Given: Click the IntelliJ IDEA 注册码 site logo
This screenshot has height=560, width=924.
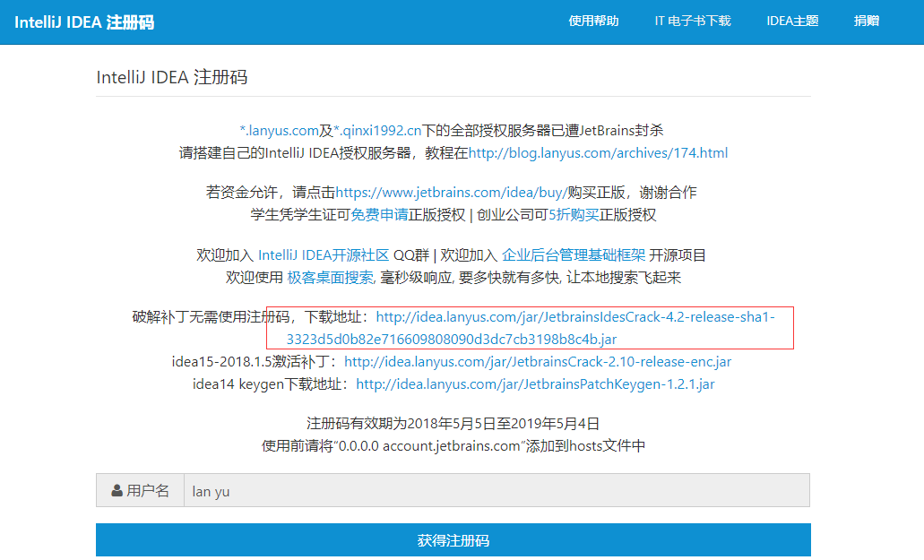Looking at the screenshot, I should [x=84, y=22].
